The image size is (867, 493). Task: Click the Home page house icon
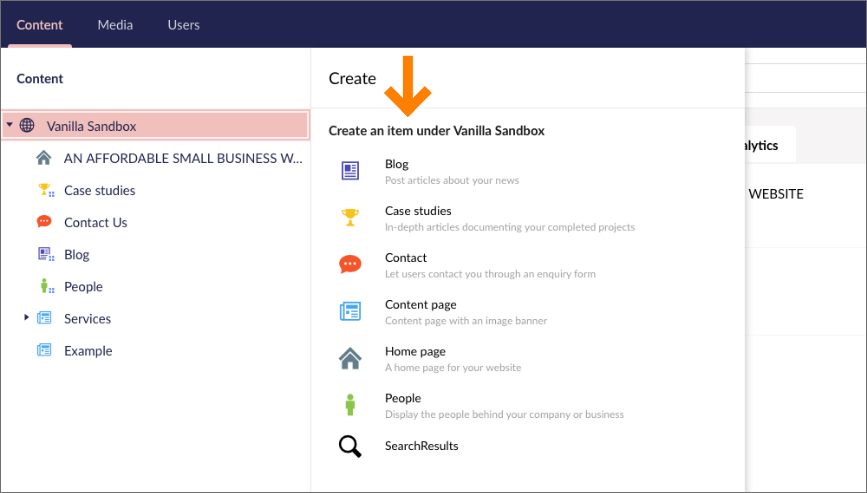(x=350, y=358)
